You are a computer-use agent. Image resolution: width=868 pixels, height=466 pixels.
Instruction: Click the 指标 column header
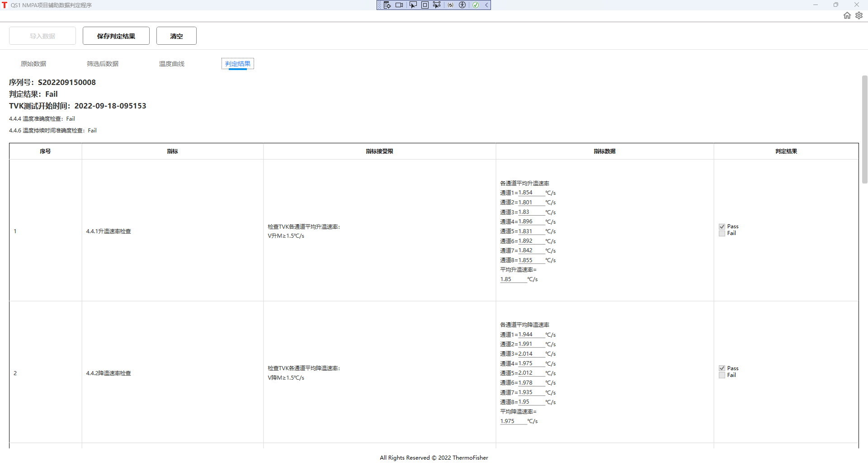[172, 151]
